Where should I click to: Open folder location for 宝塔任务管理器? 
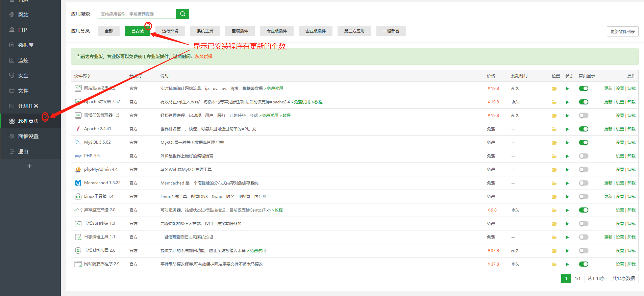pos(554,116)
